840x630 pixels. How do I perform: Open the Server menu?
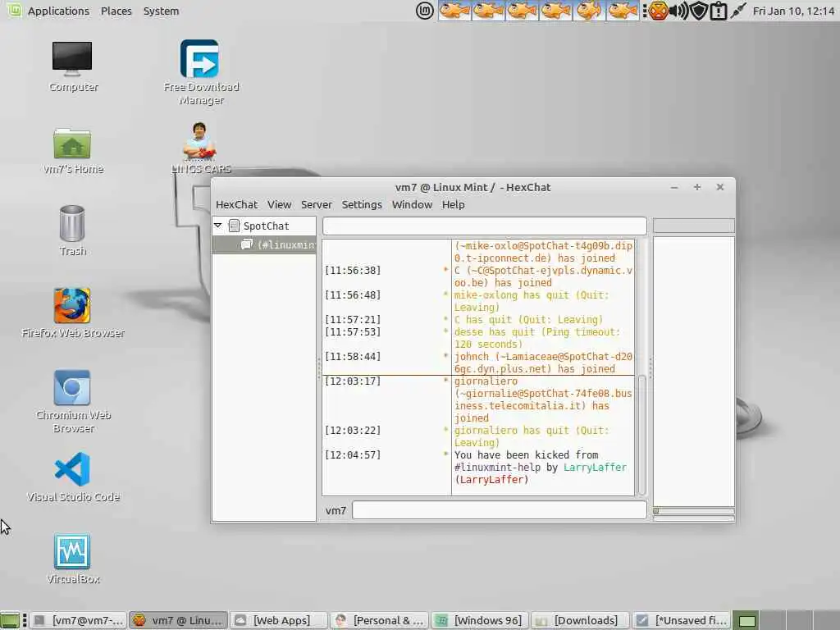coord(316,204)
